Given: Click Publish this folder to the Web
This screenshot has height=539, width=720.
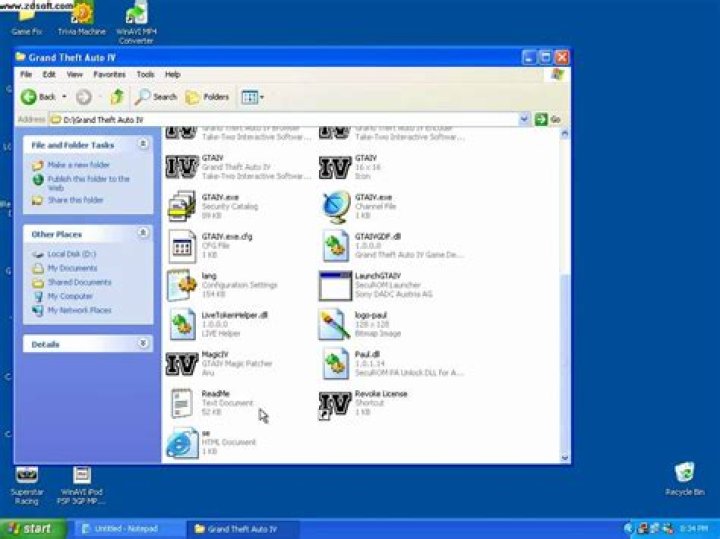Looking at the screenshot, I should tap(89, 183).
